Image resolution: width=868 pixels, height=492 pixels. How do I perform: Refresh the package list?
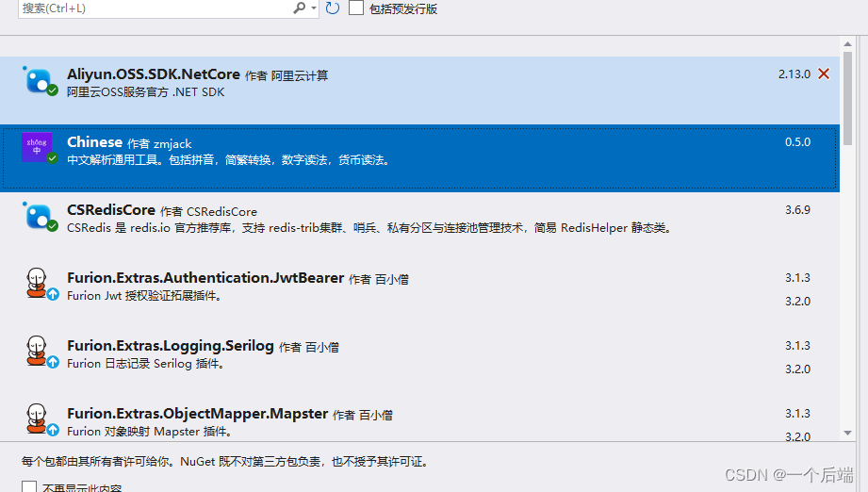pos(333,8)
